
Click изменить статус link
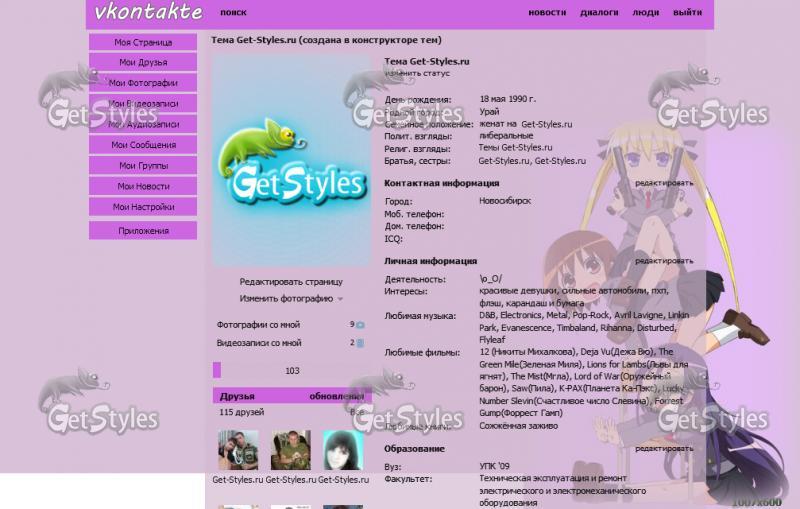(x=417, y=73)
